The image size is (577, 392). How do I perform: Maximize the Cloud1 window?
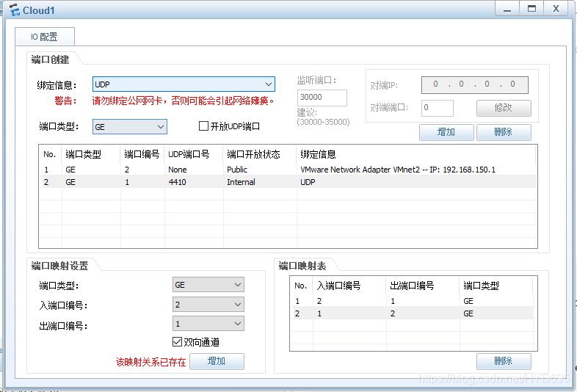click(x=531, y=9)
